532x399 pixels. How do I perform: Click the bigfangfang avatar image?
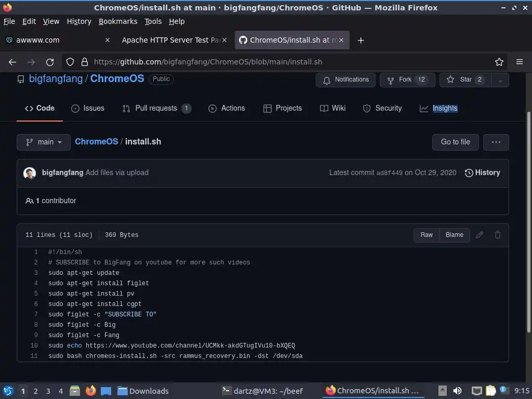(x=30, y=173)
